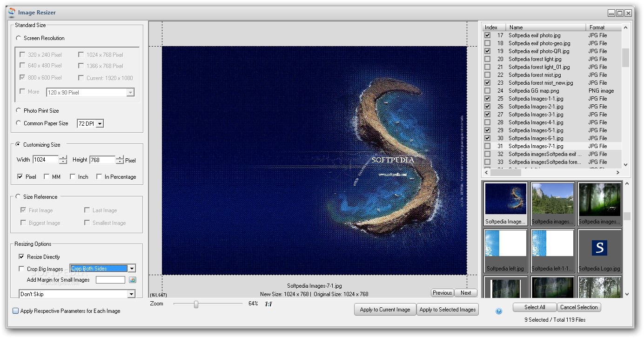Check file 31 Softpedia Images-7-1.jpg
This screenshot has width=644, height=338.
[x=488, y=146]
